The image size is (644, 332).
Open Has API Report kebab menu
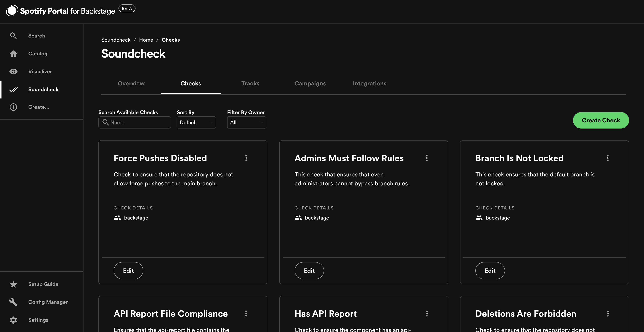coord(427,314)
